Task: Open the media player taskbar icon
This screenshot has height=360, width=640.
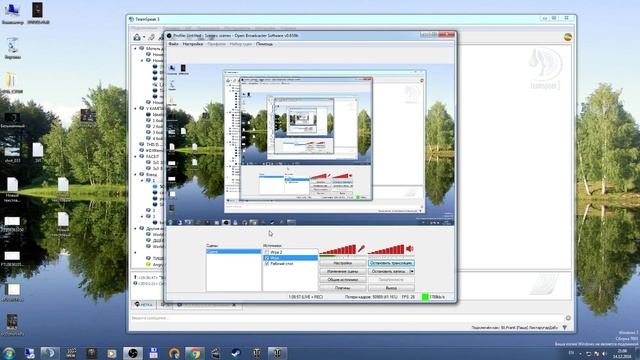Action: (x=112, y=353)
